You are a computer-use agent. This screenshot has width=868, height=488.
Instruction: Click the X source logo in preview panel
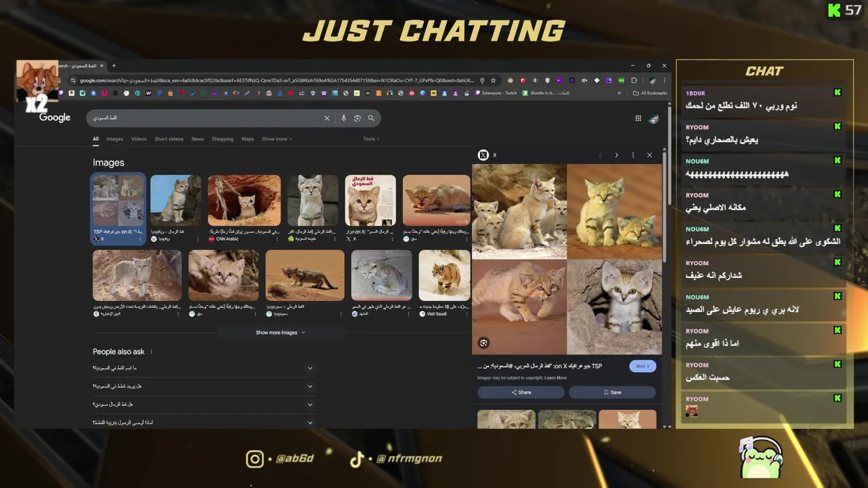484,155
